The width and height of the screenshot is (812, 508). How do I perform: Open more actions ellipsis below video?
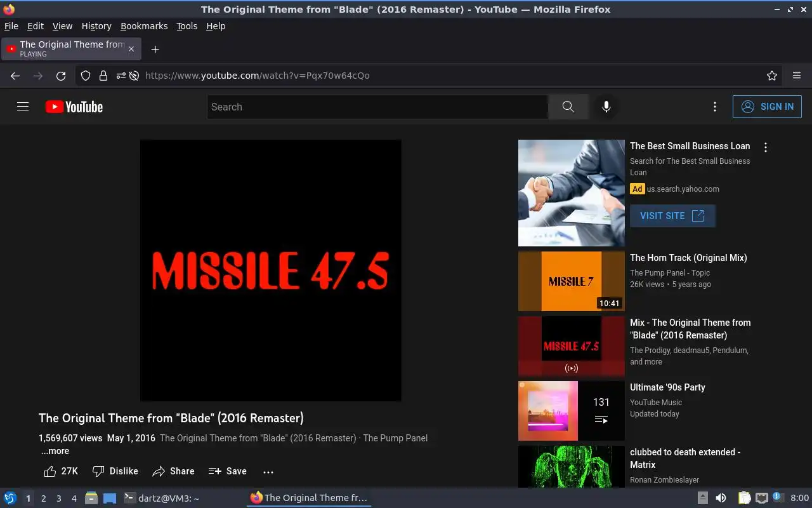(268, 471)
